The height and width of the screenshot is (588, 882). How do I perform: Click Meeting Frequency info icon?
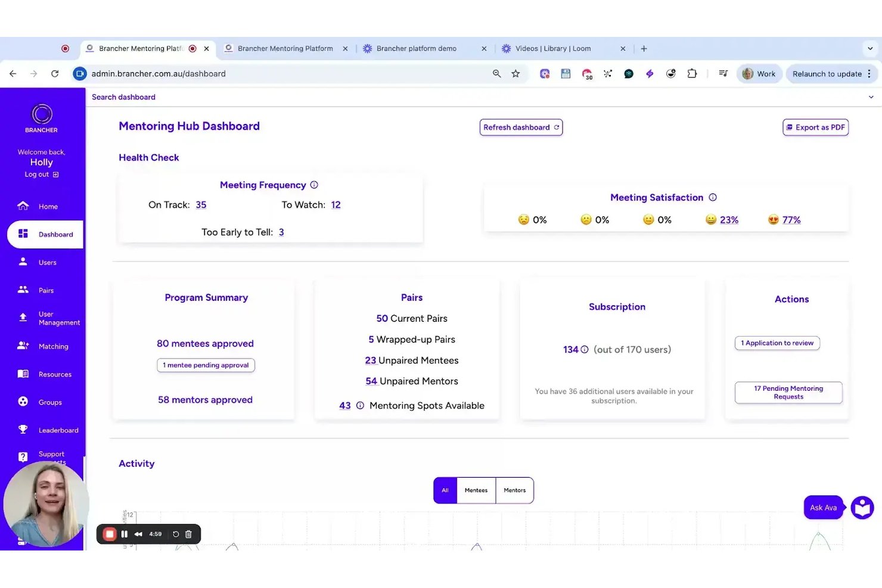click(314, 185)
